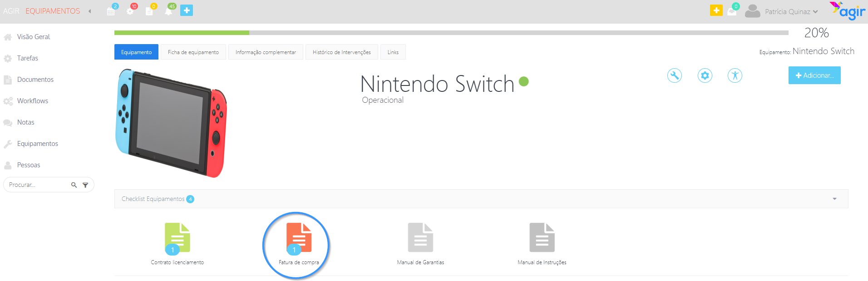The width and height of the screenshot is (868, 281).
Task: Open Contrato licenciamento document icon
Action: pyautogui.click(x=178, y=237)
